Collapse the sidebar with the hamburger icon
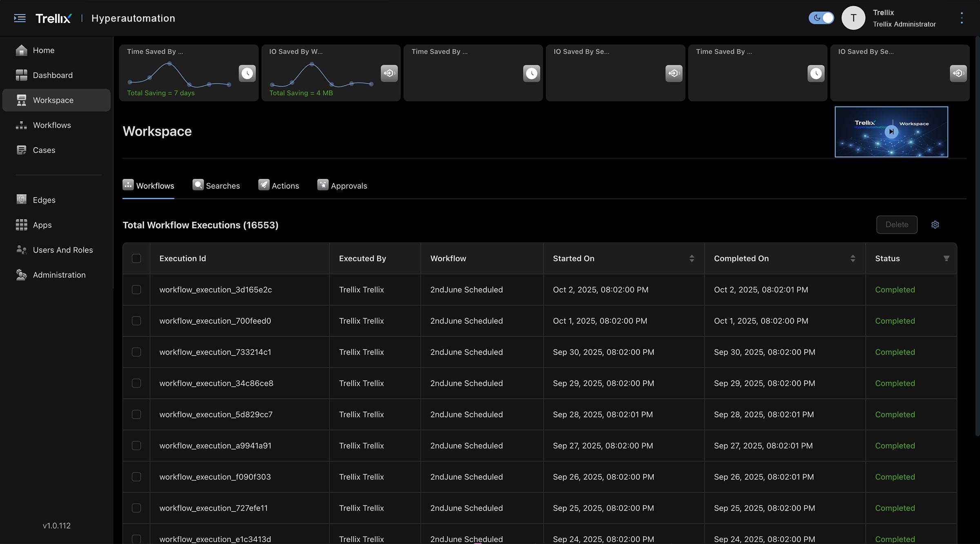This screenshot has width=980, height=544. [20, 18]
